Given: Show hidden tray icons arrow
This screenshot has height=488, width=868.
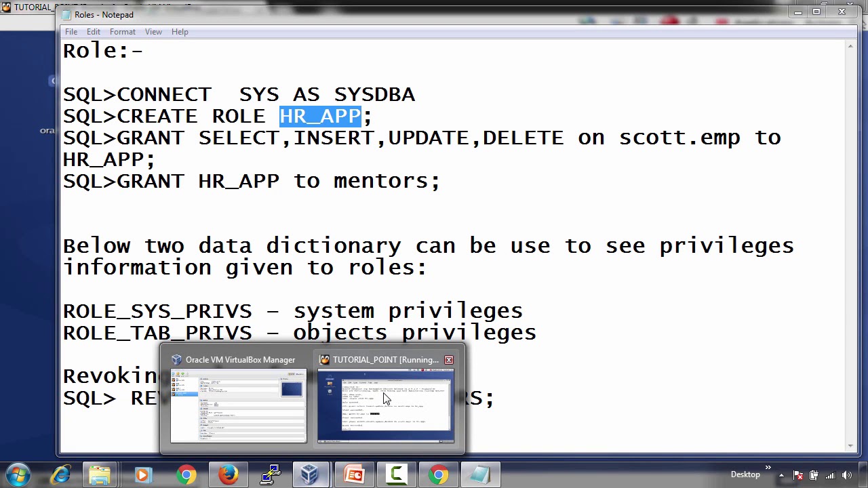Looking at the screenshot, I should coord(781,475).
